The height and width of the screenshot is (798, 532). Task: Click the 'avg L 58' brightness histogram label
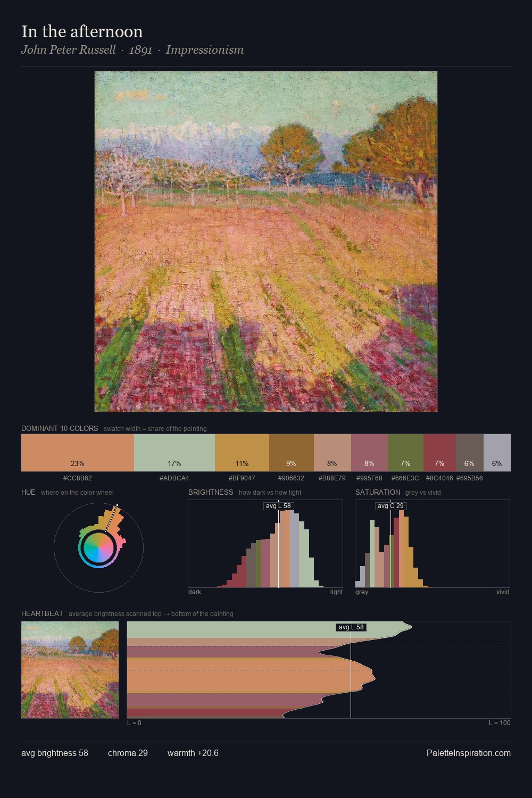coord(278,506)
